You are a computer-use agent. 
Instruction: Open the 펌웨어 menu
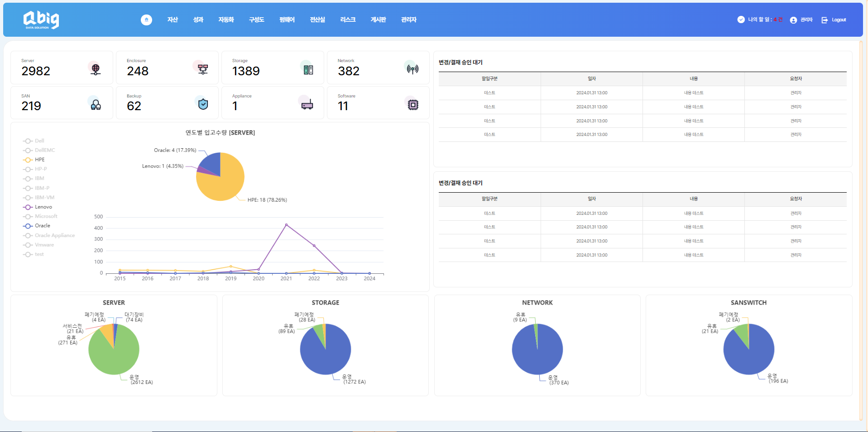coord(287,19)
